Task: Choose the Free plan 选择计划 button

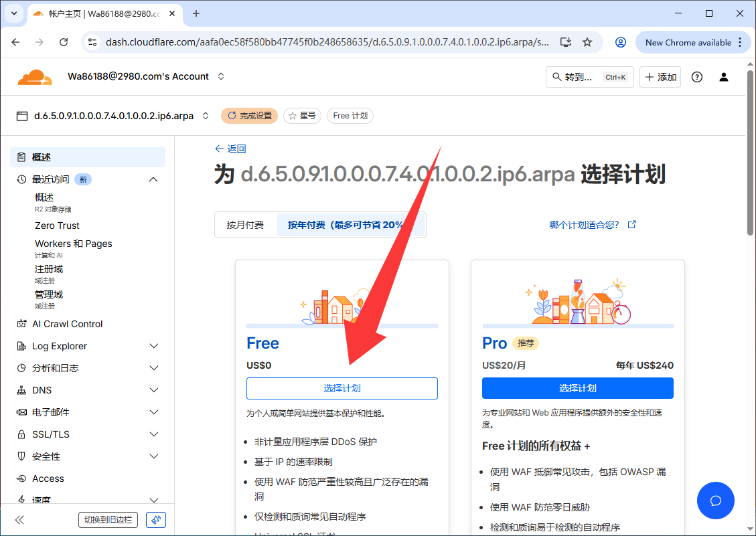Action: [x=342, y=388]
